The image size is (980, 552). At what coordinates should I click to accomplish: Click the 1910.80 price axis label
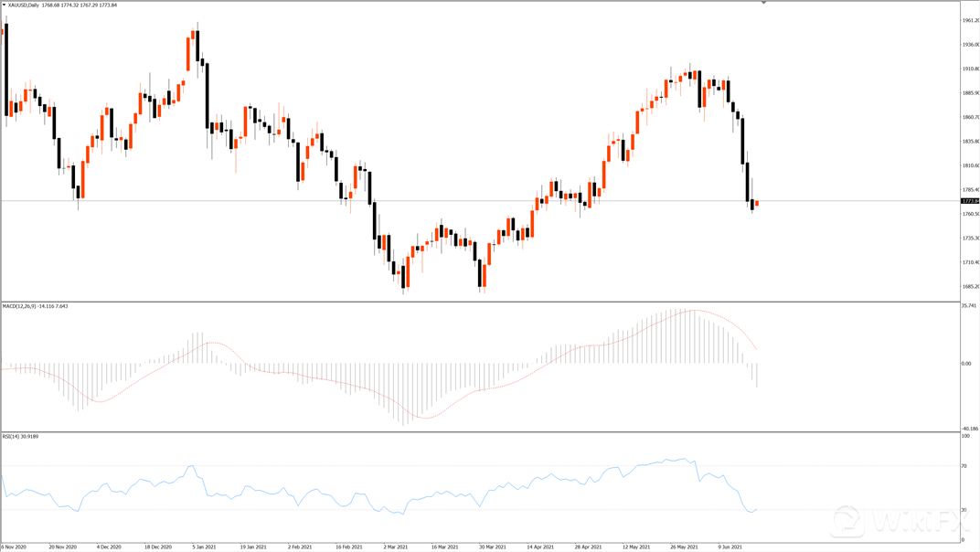[971, 69]
